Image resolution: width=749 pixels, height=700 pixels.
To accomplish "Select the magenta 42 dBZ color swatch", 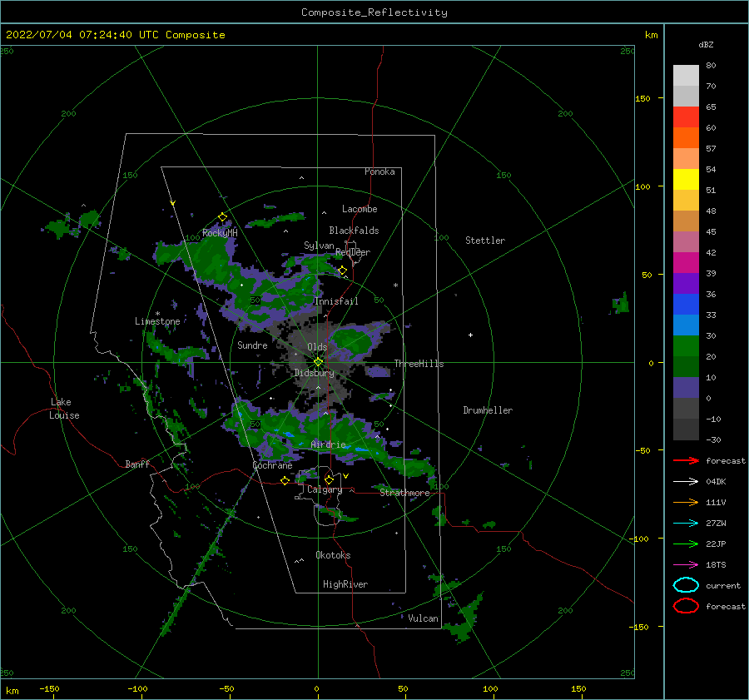I will (686, 262).
